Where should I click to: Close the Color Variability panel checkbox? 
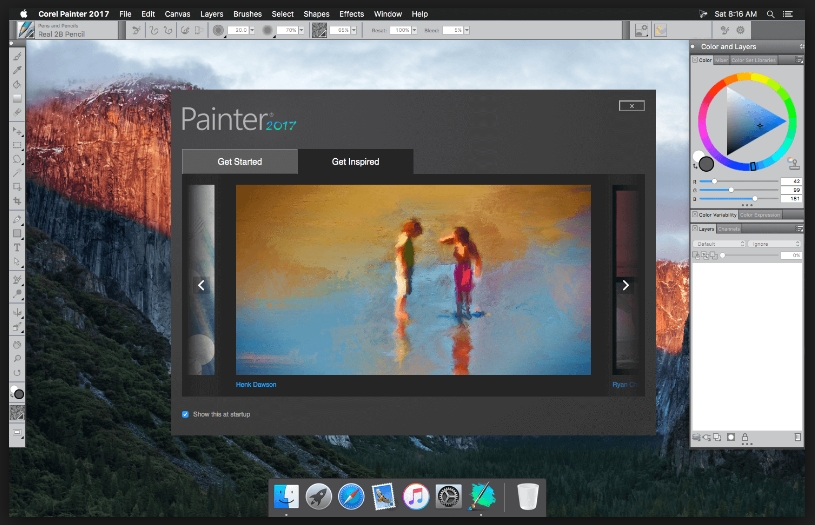click(x=695, y=214)
